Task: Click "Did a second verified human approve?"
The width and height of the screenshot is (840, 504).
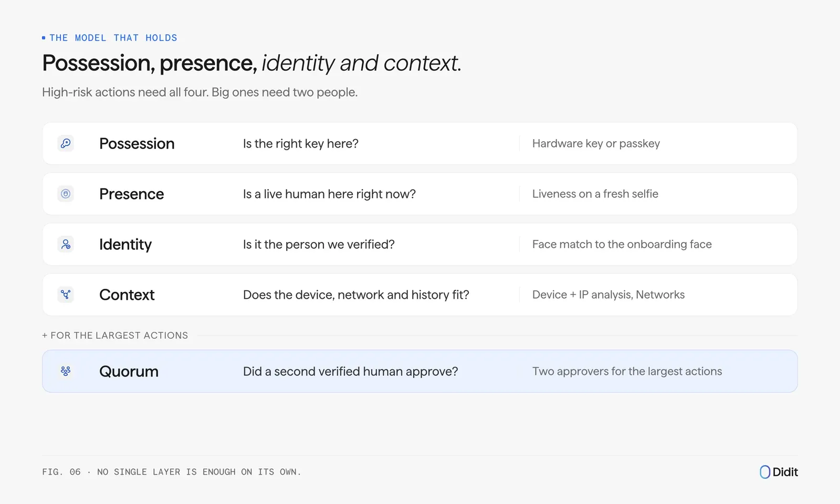Action: pyautogui.click(x=350, y=372)
